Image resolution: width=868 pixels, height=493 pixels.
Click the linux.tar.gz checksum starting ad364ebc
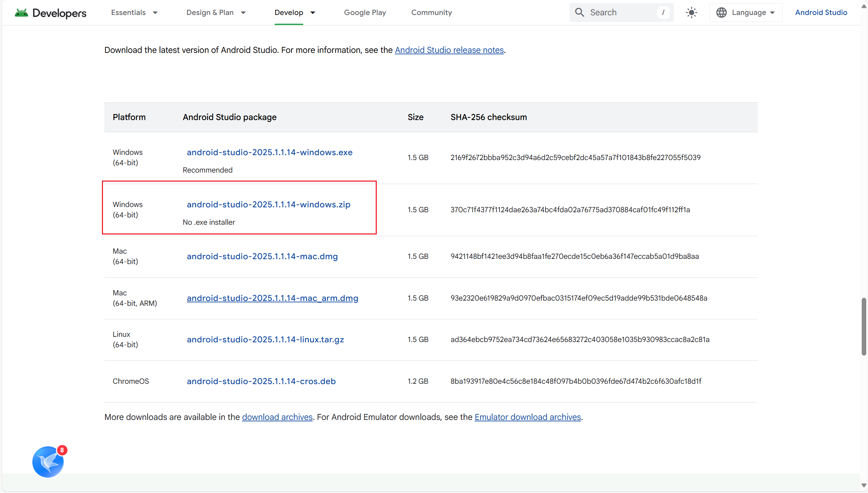pyautogui.click(x=580, y=340)
